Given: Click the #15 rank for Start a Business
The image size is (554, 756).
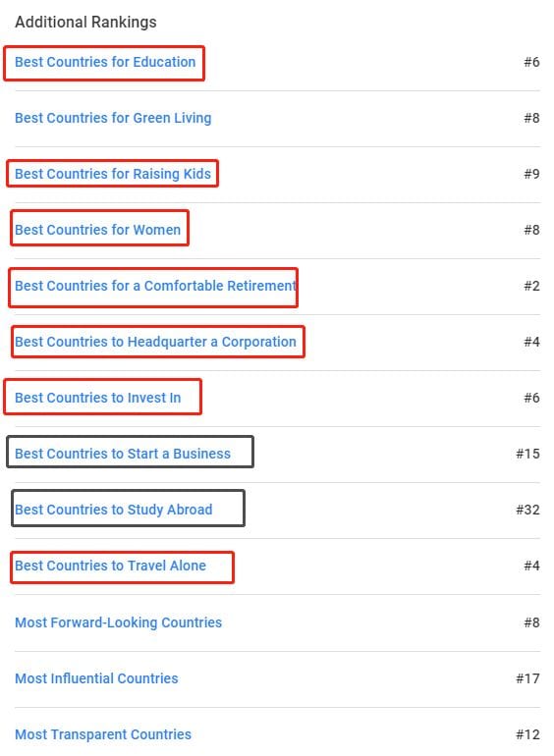Looking at the screenshot, I should coord(527,454).
